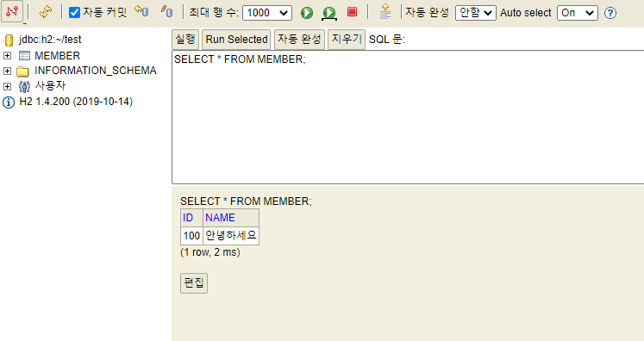Image resolution: width=644 pixels, height=341 pixels.
Task: Click the Disconnect icon
Action: coord(12,11)
